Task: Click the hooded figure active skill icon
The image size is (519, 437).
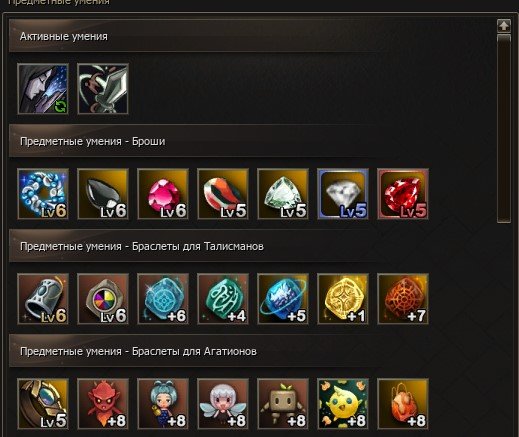Action: (43, 89)
